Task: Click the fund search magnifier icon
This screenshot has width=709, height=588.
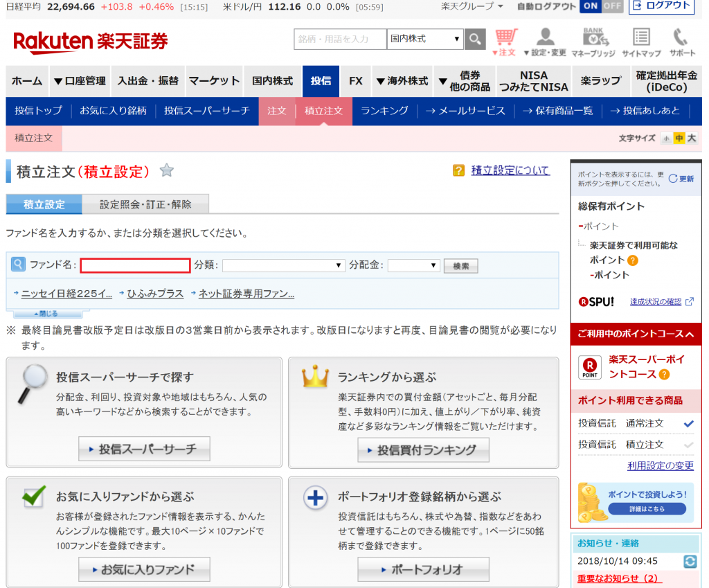Action: click(18, 264)
